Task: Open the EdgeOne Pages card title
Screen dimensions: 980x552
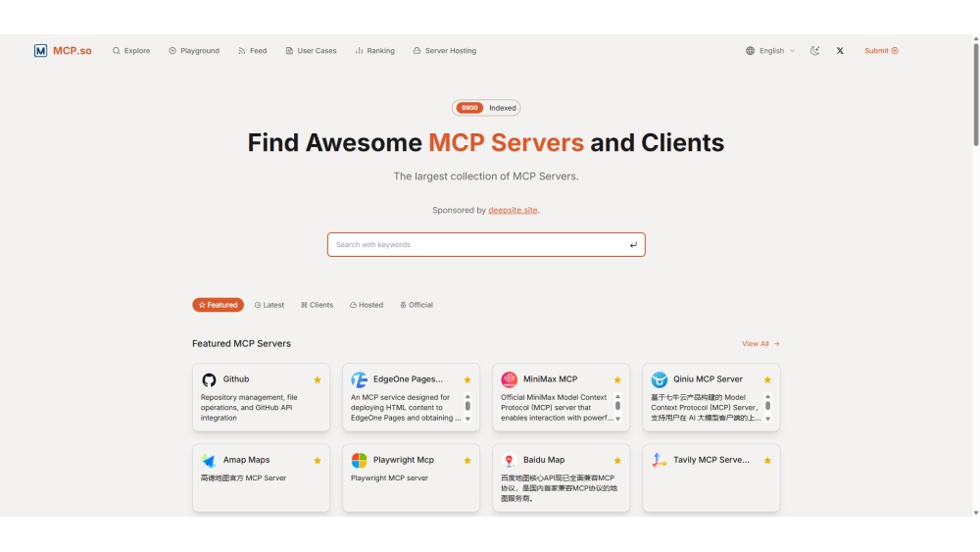Action: [408, 378]
